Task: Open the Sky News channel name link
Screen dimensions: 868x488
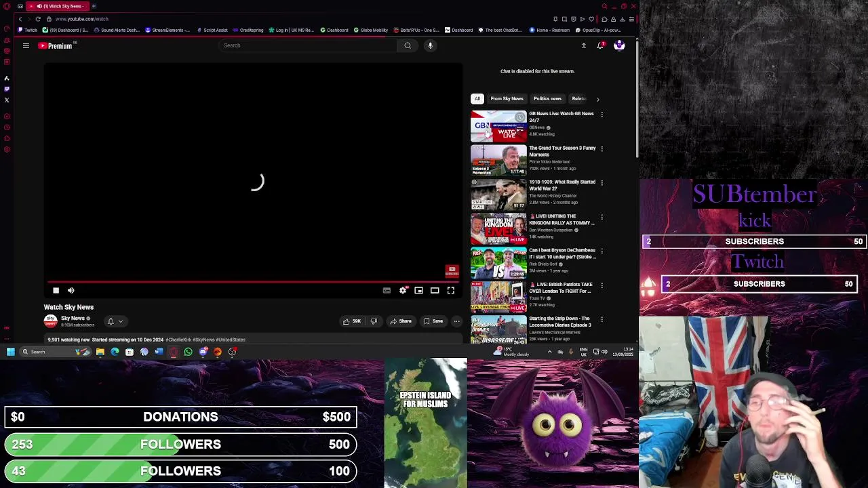Action: [73, 319]
